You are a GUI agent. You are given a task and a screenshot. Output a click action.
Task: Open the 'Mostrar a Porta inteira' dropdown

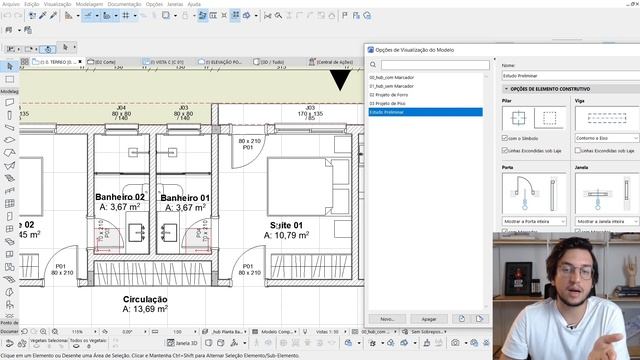pos(534,221)
